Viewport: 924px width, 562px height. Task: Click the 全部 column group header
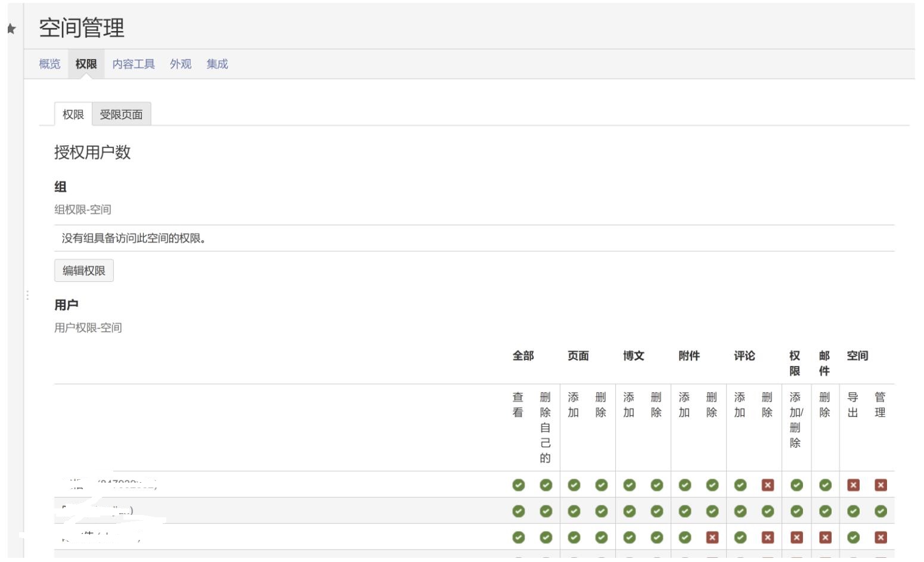pos(523,356)
